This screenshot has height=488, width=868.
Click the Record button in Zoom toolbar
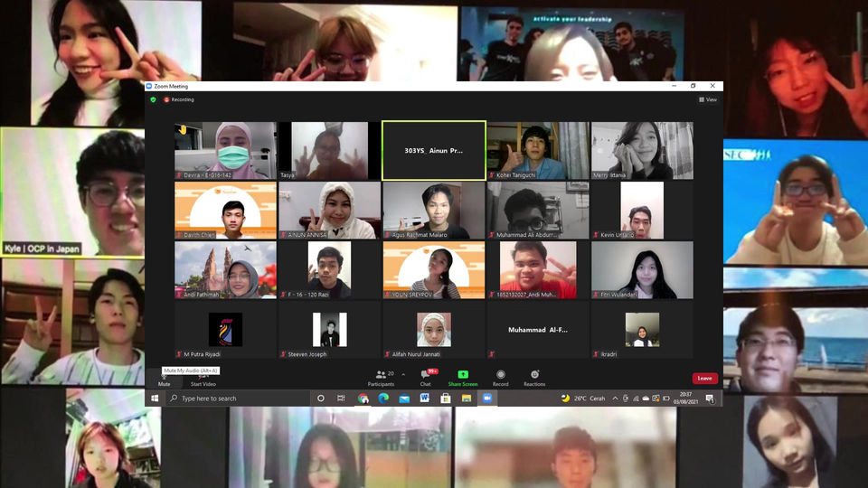500,379
